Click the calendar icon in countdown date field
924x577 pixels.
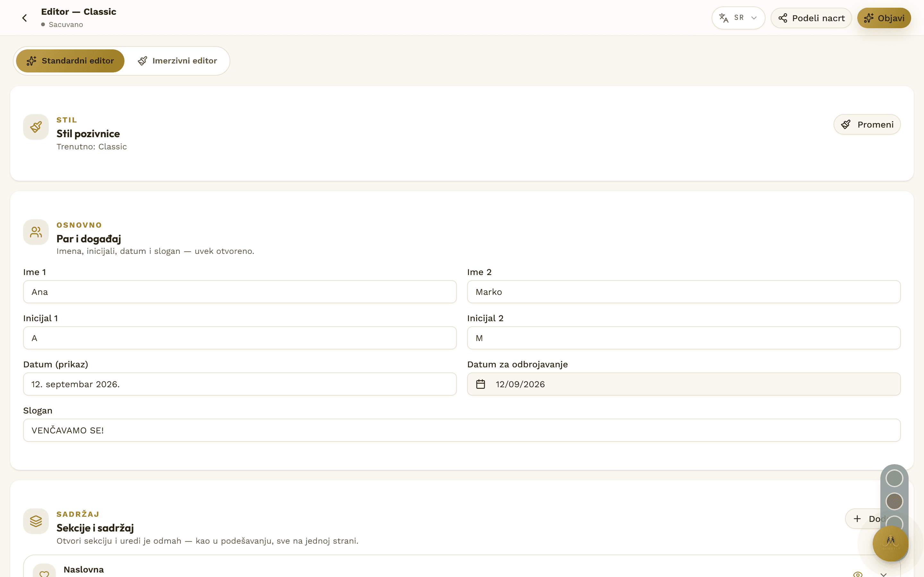(x=481, y=384)
